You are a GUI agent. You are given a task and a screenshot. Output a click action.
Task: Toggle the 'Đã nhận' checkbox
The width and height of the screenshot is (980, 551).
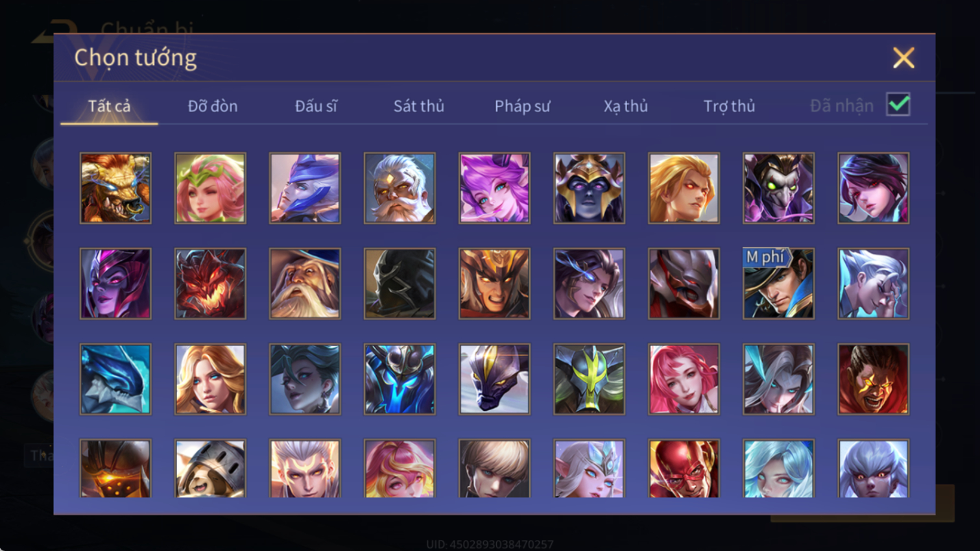pyautogui.click(x=898, y=104)
